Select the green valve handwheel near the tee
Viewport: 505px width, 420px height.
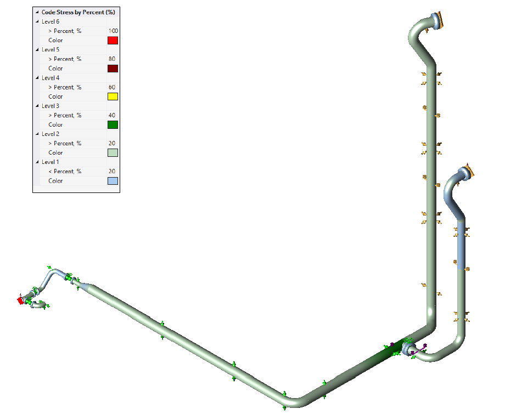pyautogui.click(x=408, y=341)
